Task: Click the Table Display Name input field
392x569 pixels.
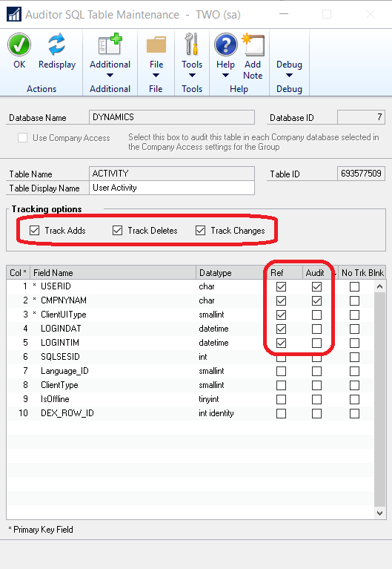Action: coord(171,188)
